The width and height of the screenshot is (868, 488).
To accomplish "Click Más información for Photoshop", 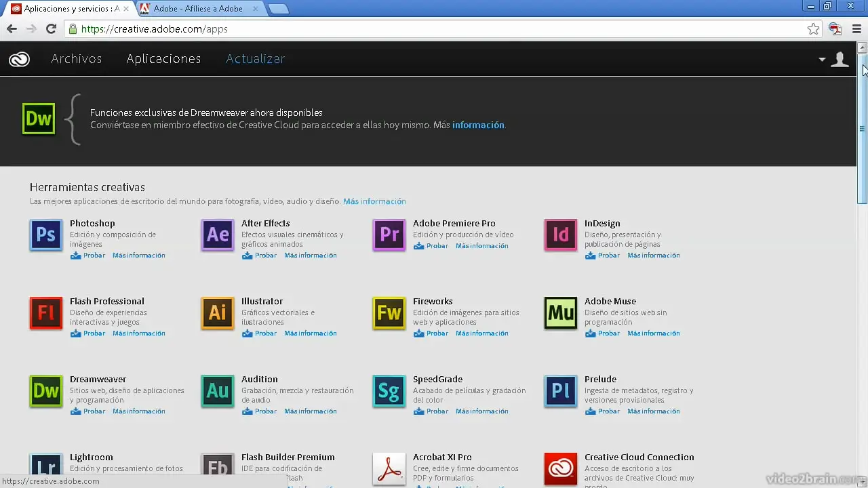I will pyautogui.click(x=139, y=256).
